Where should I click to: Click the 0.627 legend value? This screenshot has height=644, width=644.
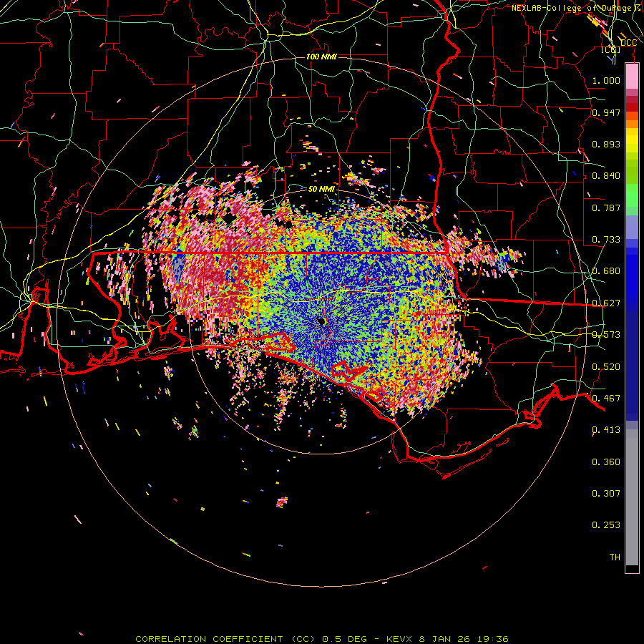point(606,303)
